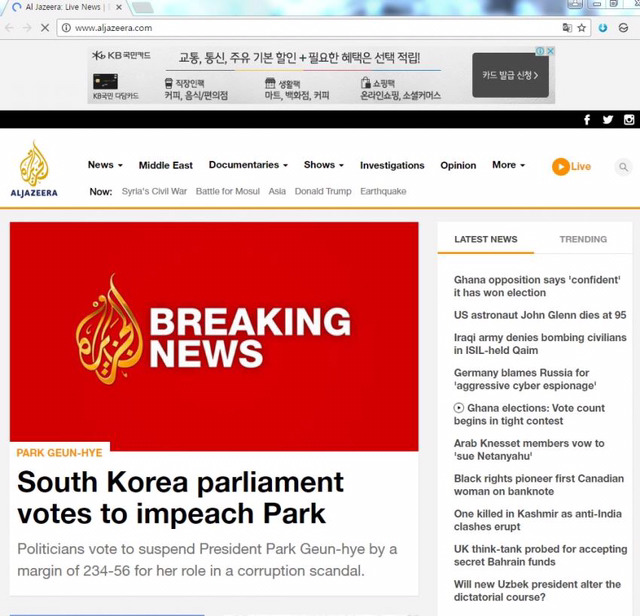Select the Latest News tab
Viewport: 640px width, 616px height.
click(x=486, y=239)
